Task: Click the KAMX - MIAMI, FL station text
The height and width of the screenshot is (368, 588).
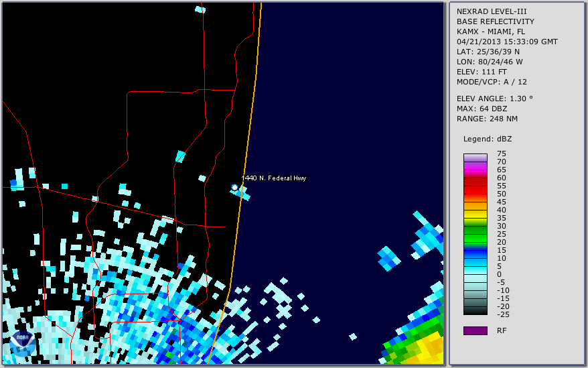Action: click(491, 32)
